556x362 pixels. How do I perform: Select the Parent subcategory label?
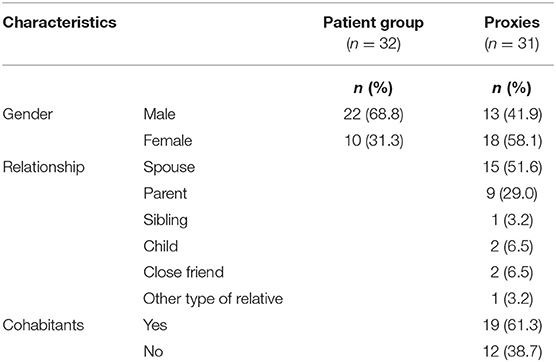click(x=165, y=193)
